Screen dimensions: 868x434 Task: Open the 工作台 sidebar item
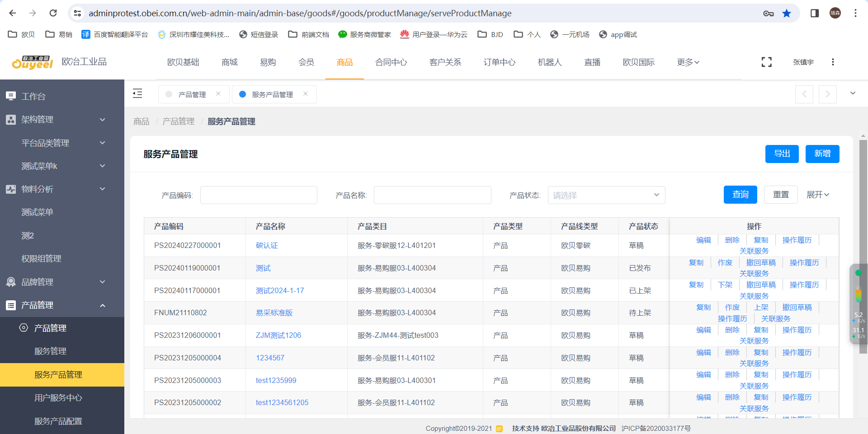(x=62, y=96)
